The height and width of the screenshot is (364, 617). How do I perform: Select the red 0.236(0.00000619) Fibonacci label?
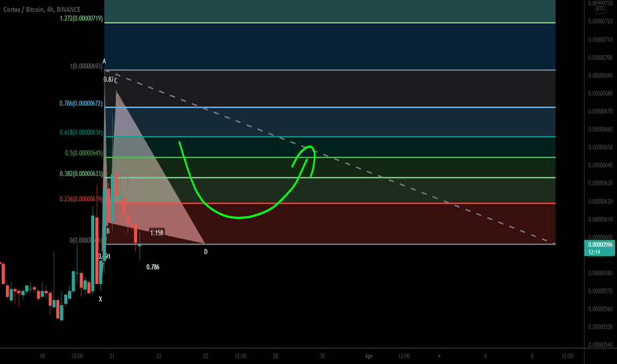pyautogui.click(x=81, y=199)
